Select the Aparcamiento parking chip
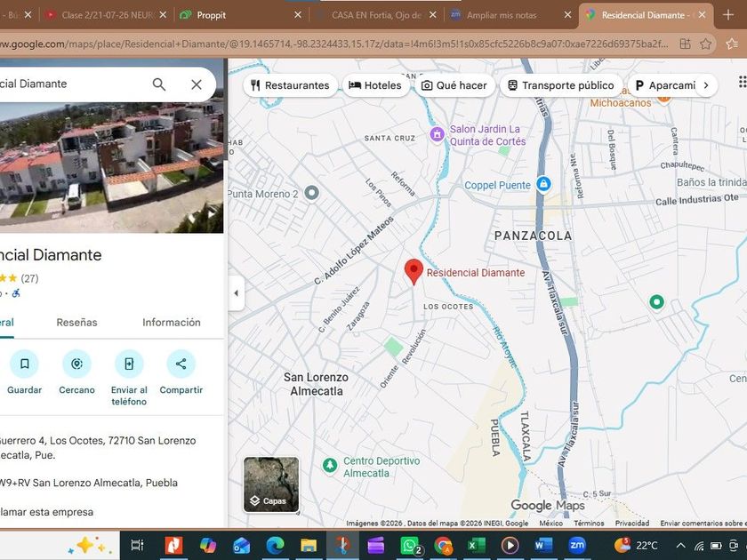Viewport: 747px width, 560px height. 666,85
